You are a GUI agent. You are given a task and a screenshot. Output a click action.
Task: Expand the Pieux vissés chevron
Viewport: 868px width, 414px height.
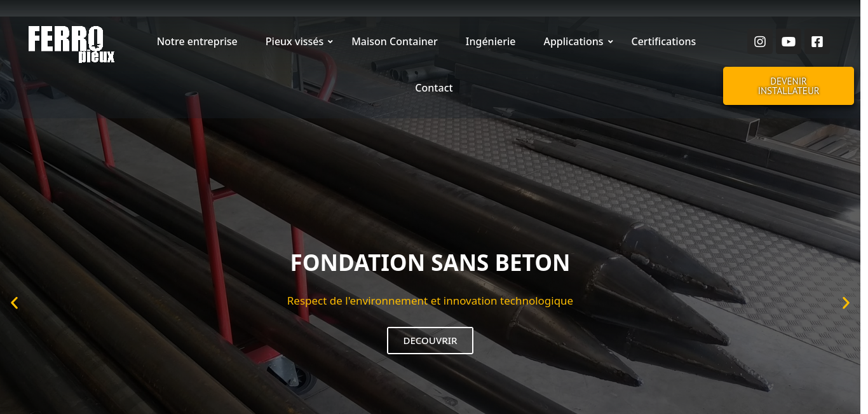[x=330, y=42]
